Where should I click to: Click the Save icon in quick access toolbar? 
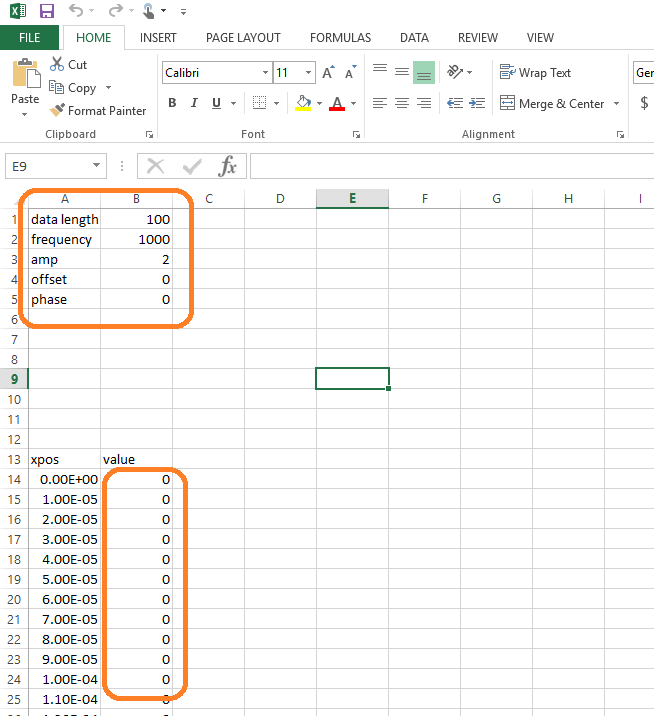click(46, 11)
